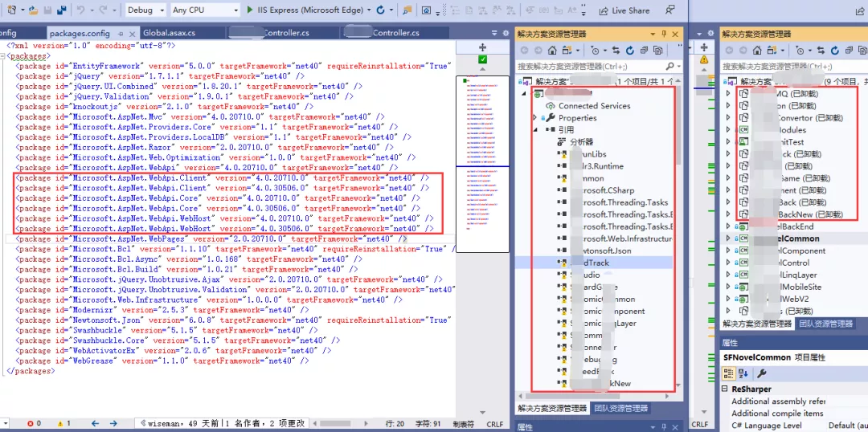Screen dimensions: 868x432
Task: Open 解决方案资源管理器 tab under right panel
Action: 757,324
